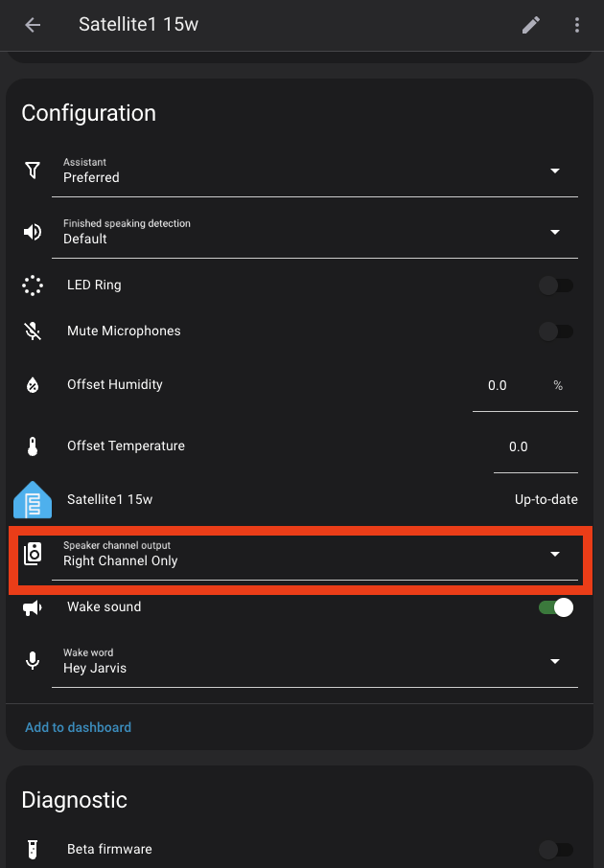Toggle the LED Ring switch
This screenshot has height=868, width=604.
pyautogui.click(x=556, y=286)
